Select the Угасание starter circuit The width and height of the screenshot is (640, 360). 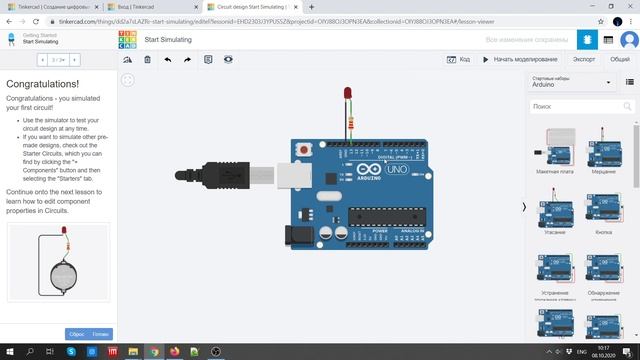555,211
